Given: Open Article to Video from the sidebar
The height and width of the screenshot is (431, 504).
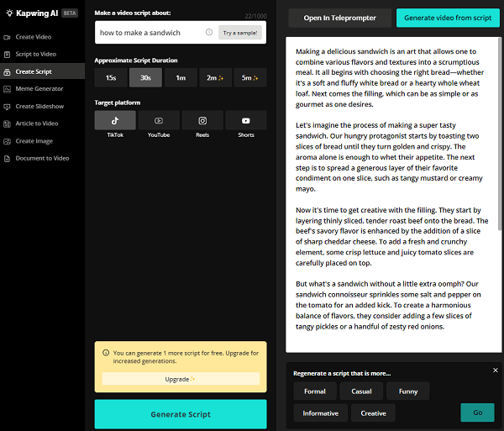Looking at the screenshot, I should pos(42,124).
